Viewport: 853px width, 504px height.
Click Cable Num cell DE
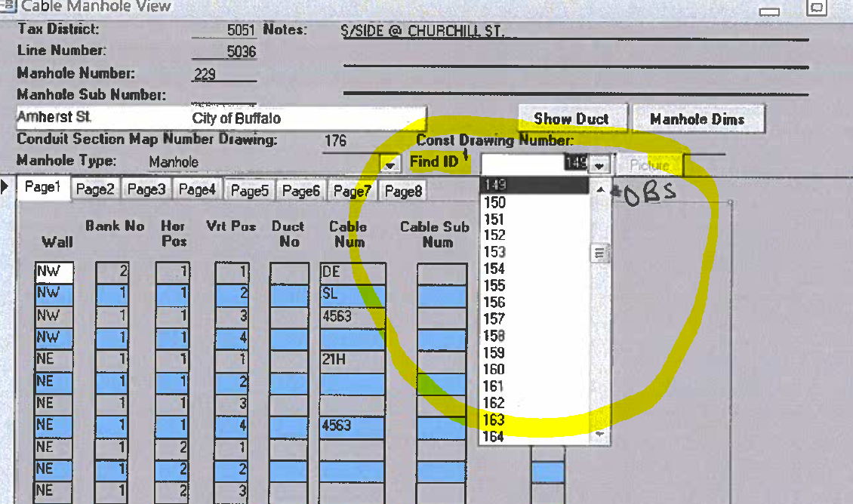(x=353, y=272)
